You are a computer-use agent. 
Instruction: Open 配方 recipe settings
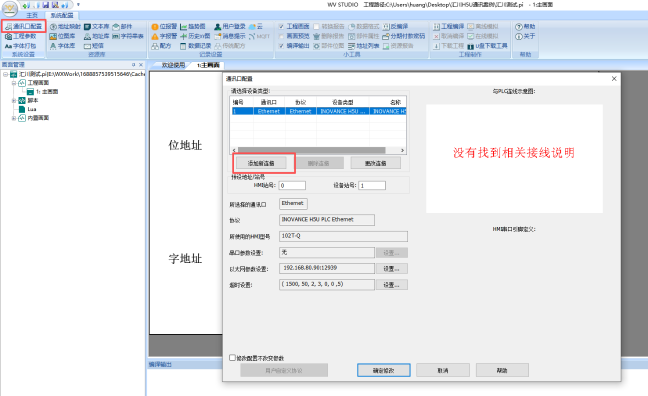tap(161, 46)
